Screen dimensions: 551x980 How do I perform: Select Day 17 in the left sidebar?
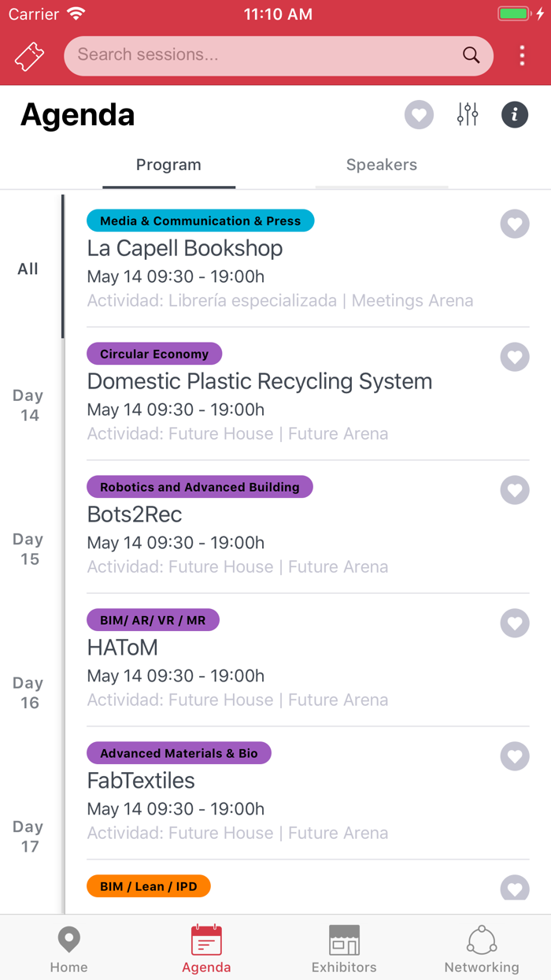[28, 837]
